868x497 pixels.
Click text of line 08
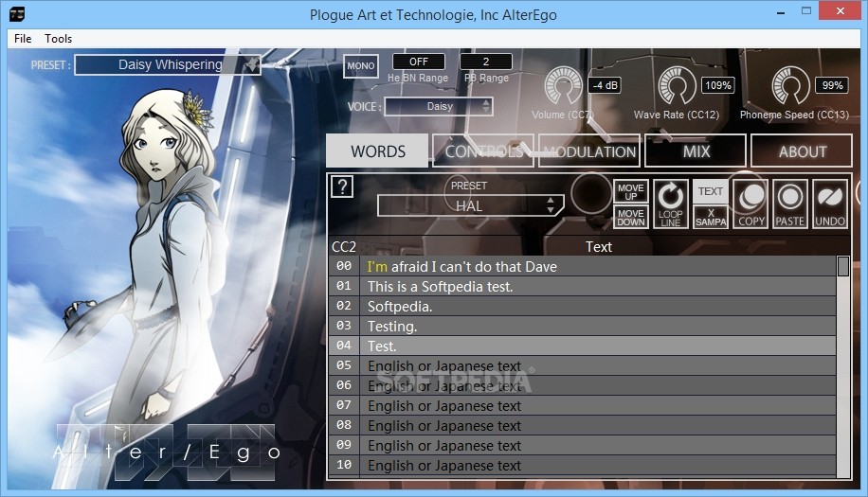tap(444, 426)
